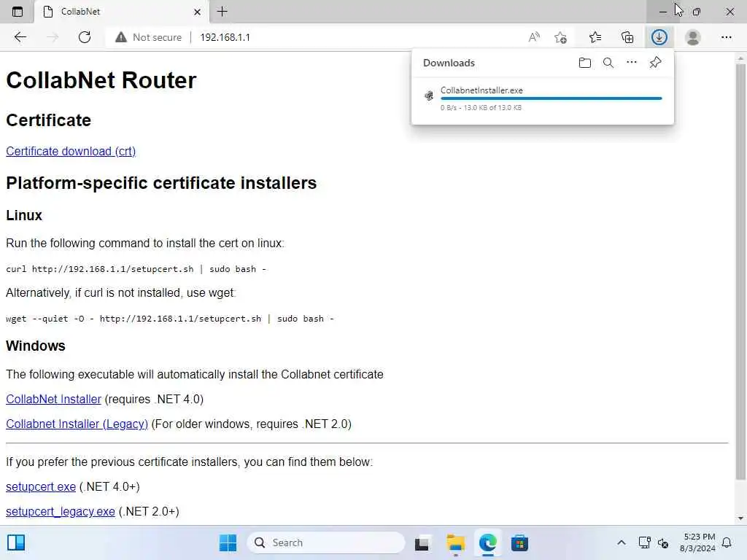The width and height of the screenshot is (747, 560).
Task: Download setupcert.exe link
Action: click(x=41, y=486)
